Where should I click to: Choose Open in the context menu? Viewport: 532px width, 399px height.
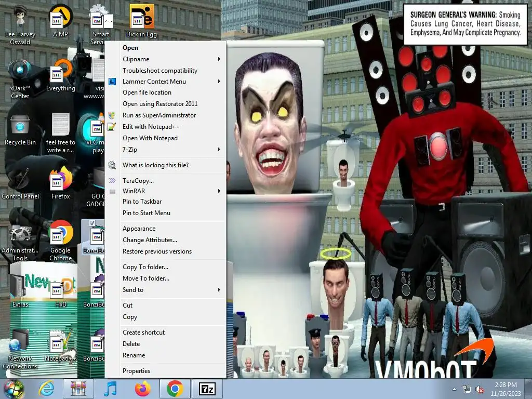click(x=165, y=48)
